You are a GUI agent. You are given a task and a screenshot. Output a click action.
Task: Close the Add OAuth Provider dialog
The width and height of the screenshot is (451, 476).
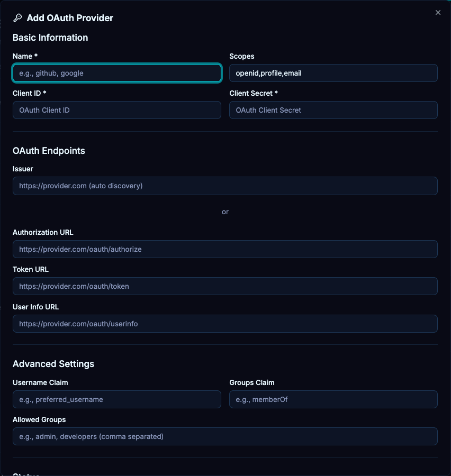click(438, 13)
